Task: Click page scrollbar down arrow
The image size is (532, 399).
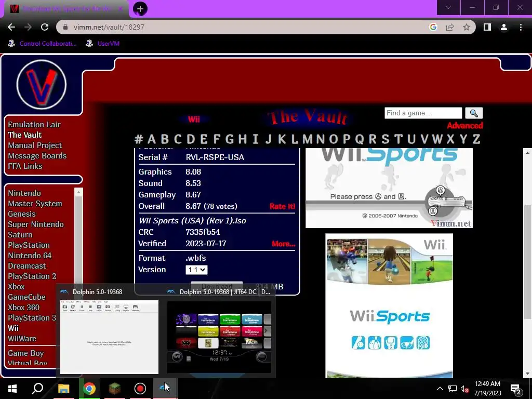Action: 528,374
